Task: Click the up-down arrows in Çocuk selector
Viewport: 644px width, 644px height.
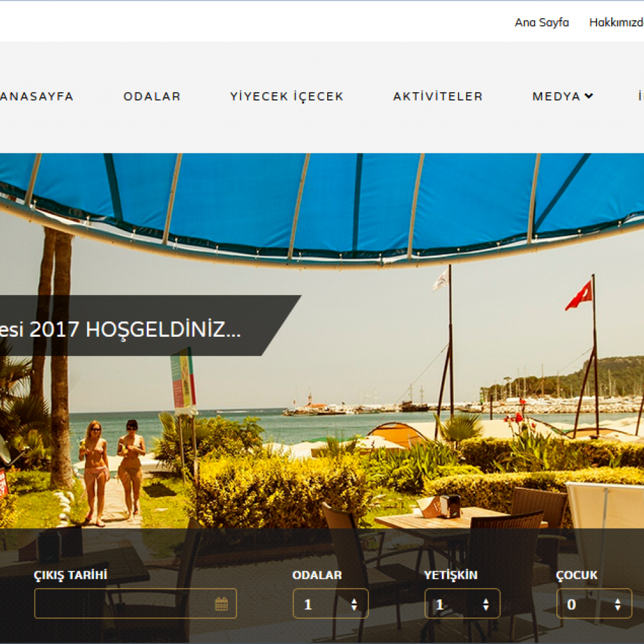Action: click(x=618, y=604)
